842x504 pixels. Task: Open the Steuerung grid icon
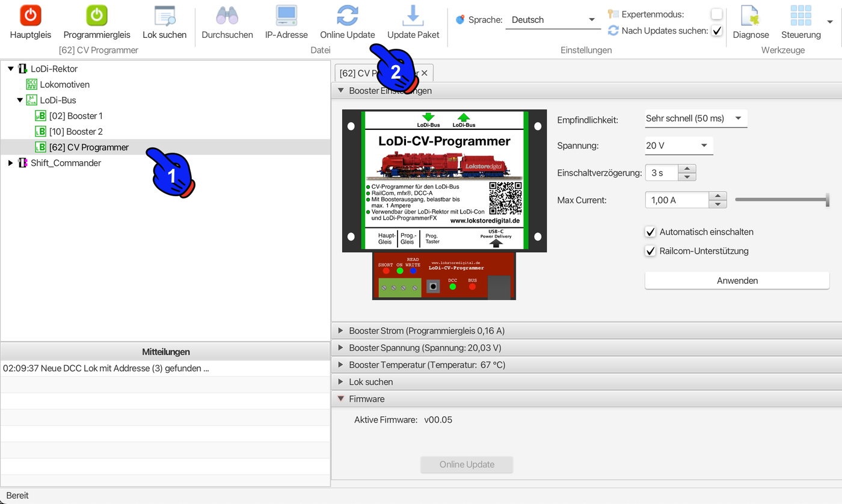(801, 15)
